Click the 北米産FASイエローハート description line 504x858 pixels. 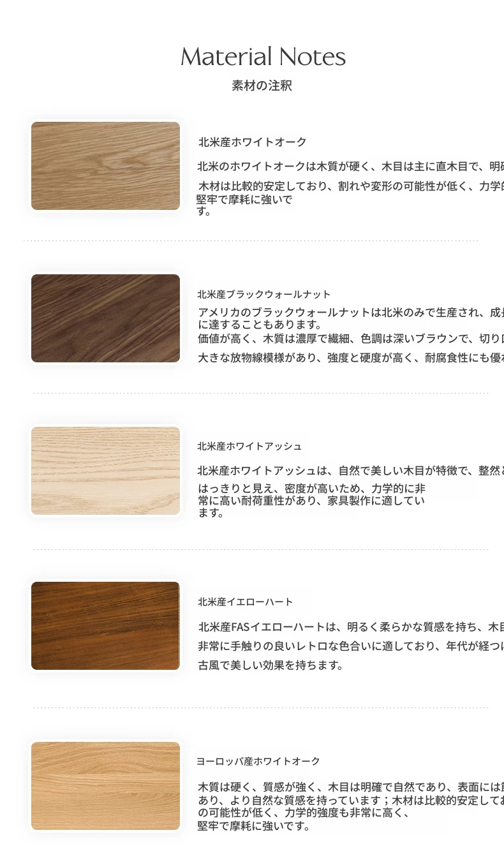351,626
